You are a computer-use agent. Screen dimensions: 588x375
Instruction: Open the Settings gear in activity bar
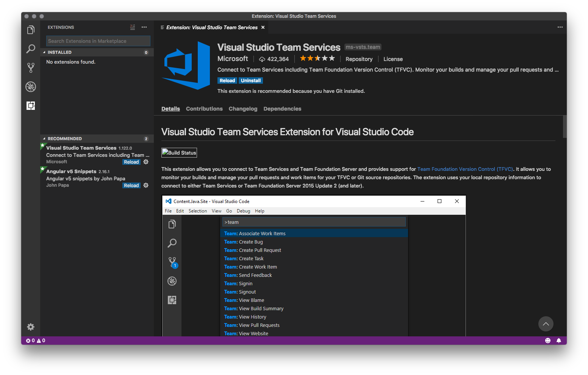tap(31, 327)
